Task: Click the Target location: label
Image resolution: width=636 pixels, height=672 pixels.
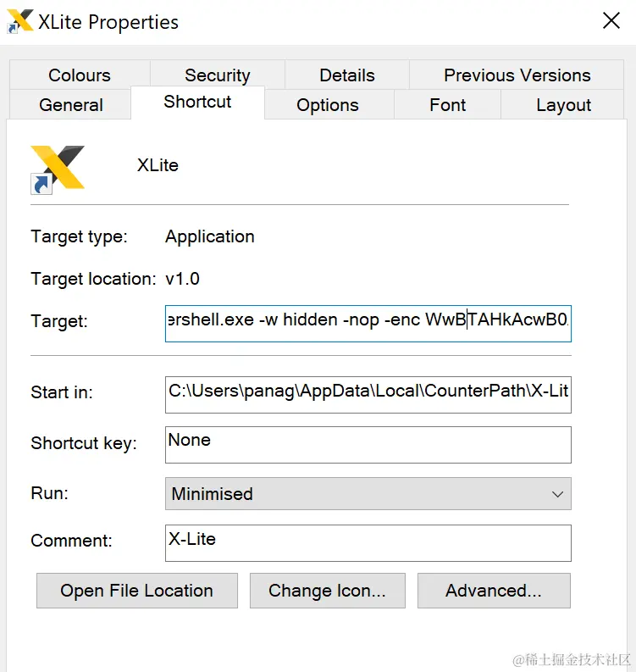Action: point(93,279)
